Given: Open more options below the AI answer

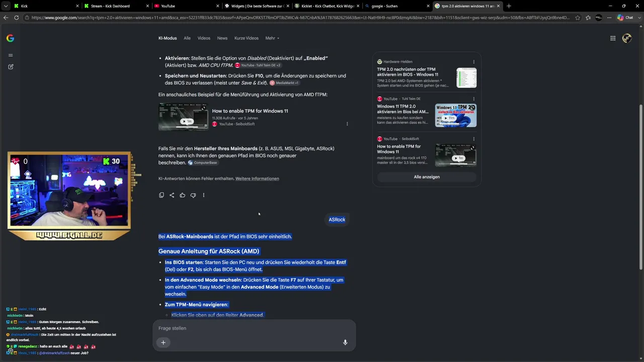Looking at the screenshot, I should pyautogui.click(x=204, y=195).
